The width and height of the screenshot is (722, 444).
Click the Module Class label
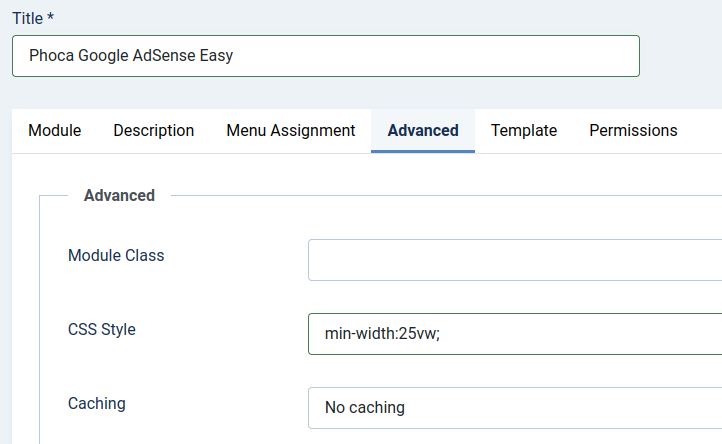click(116, 255)
